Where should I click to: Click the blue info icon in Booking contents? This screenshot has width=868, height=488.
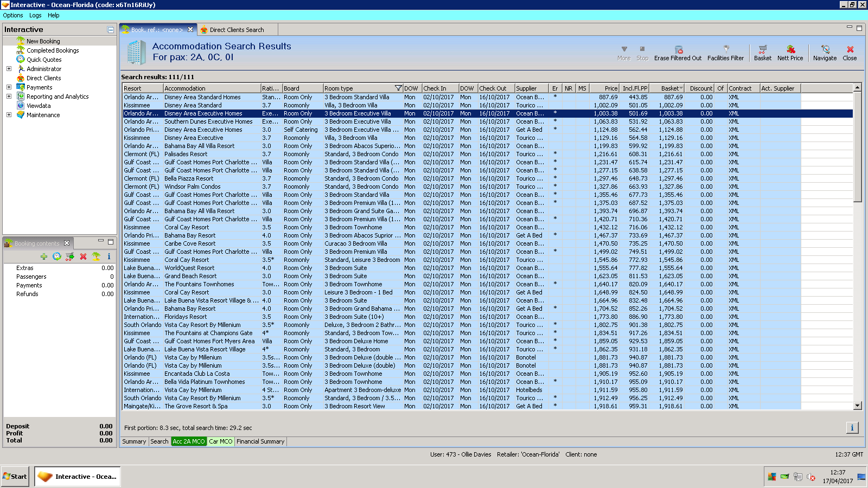click(109, 256)
